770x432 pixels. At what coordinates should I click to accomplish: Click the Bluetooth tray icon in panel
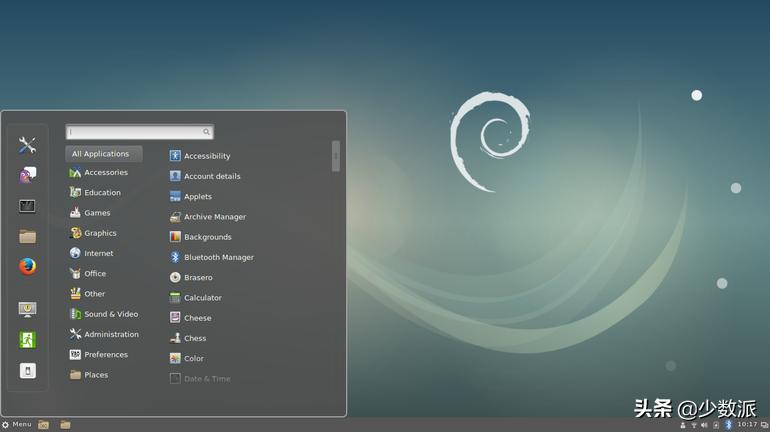click(x=729, y=425)
